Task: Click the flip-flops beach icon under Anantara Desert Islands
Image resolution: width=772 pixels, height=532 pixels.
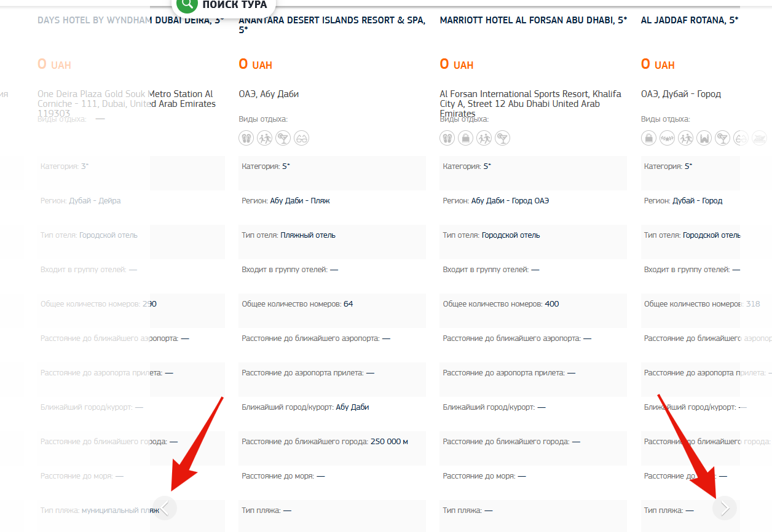Action: 246,138
